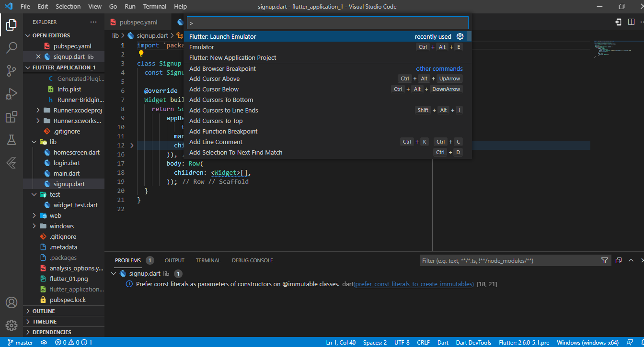The width and height of the screenshot is (644, 347).
Task: Collapse the signup.dart problems group
Action: point(114,274)
